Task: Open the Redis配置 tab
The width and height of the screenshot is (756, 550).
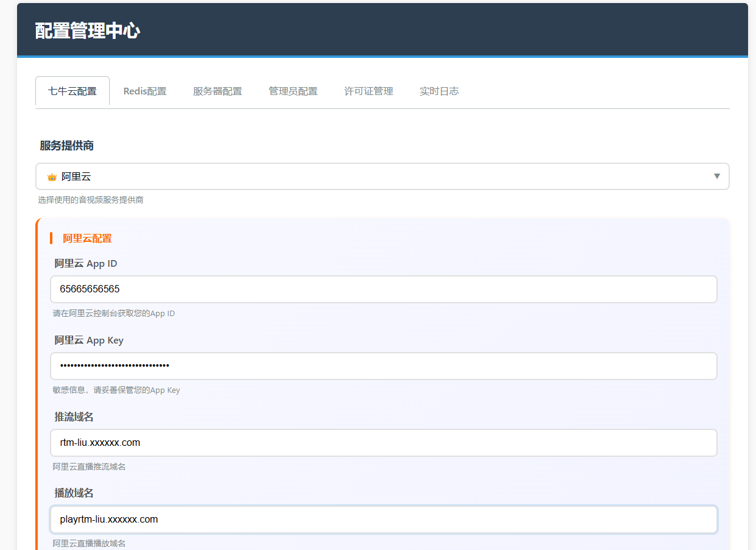Action: [145, 91]
